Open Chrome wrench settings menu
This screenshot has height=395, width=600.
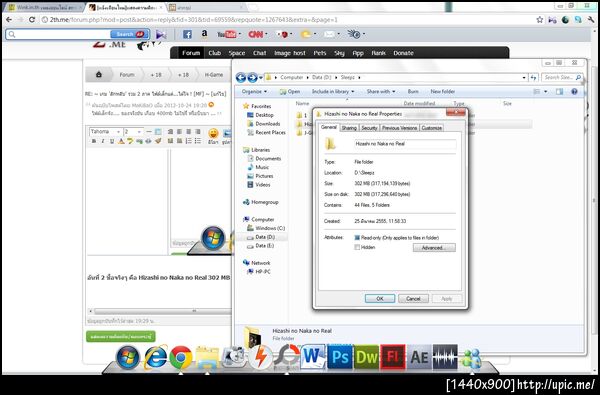point(591,20)
